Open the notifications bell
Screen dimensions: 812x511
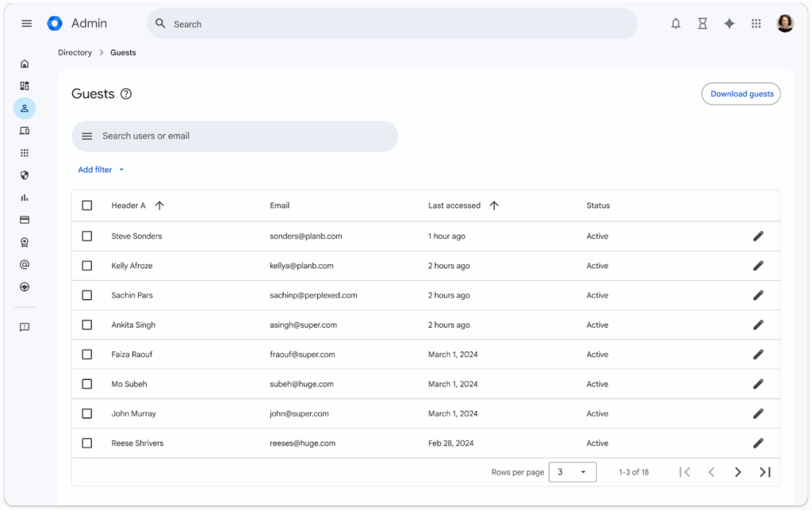[676, 24]
